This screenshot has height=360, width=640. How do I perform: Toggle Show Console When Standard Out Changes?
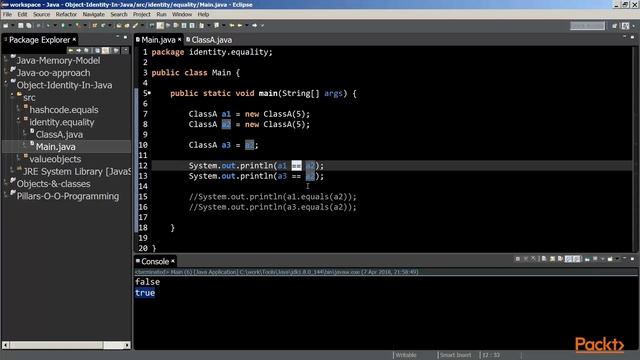(569, 259)
